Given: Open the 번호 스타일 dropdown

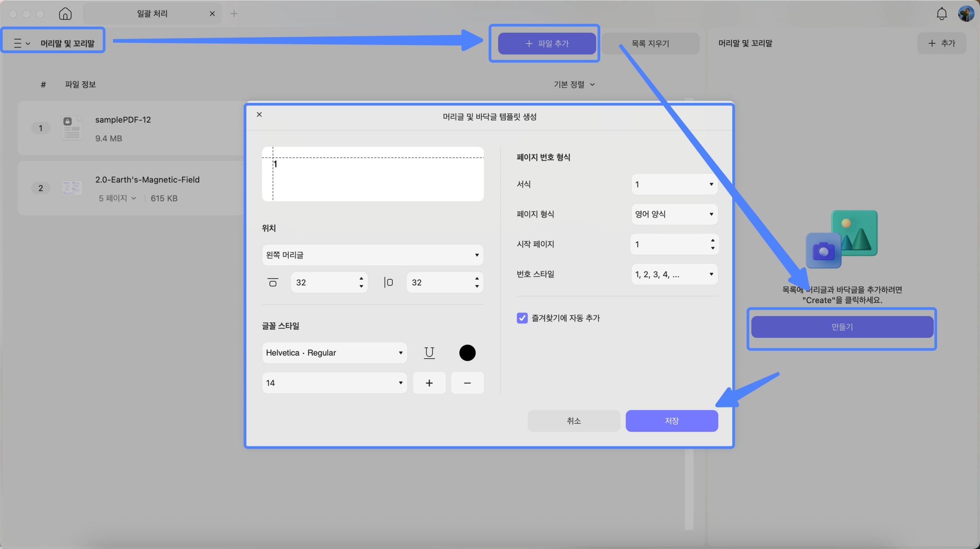Looking at the screenshot, I should (x=674, y=274).
